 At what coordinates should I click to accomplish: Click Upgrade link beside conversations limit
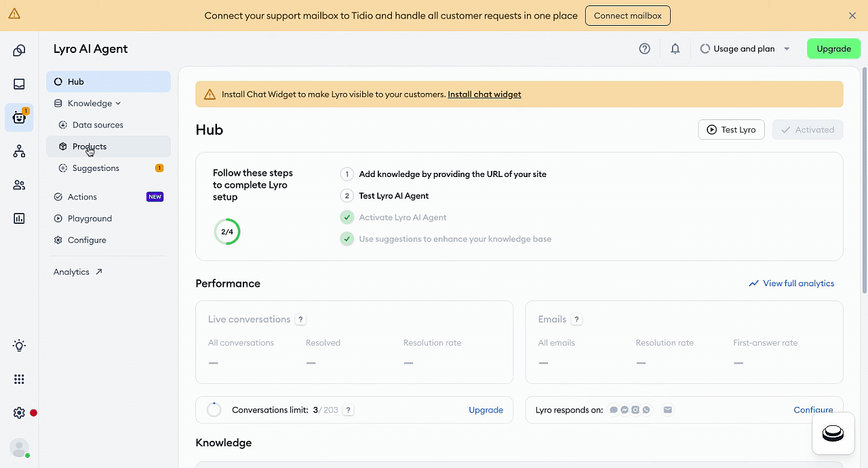click(x=486, y=410)
